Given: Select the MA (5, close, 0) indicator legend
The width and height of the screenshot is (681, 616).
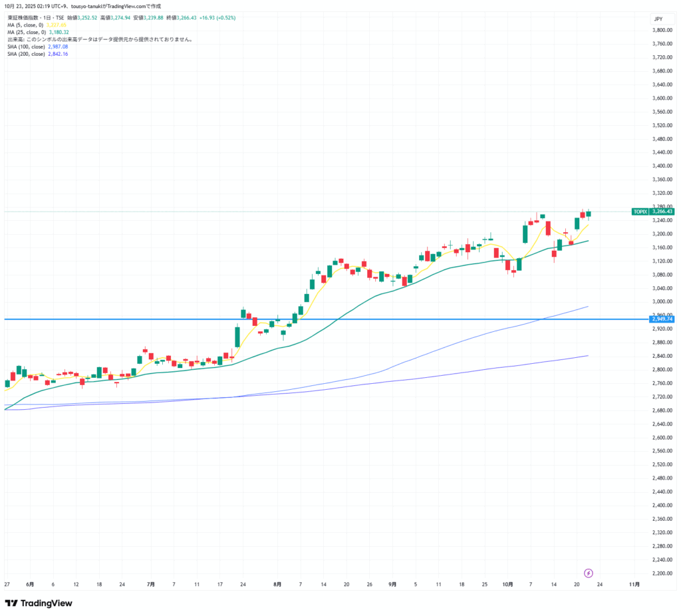Looking at the screenshot, I should (27, 25).
